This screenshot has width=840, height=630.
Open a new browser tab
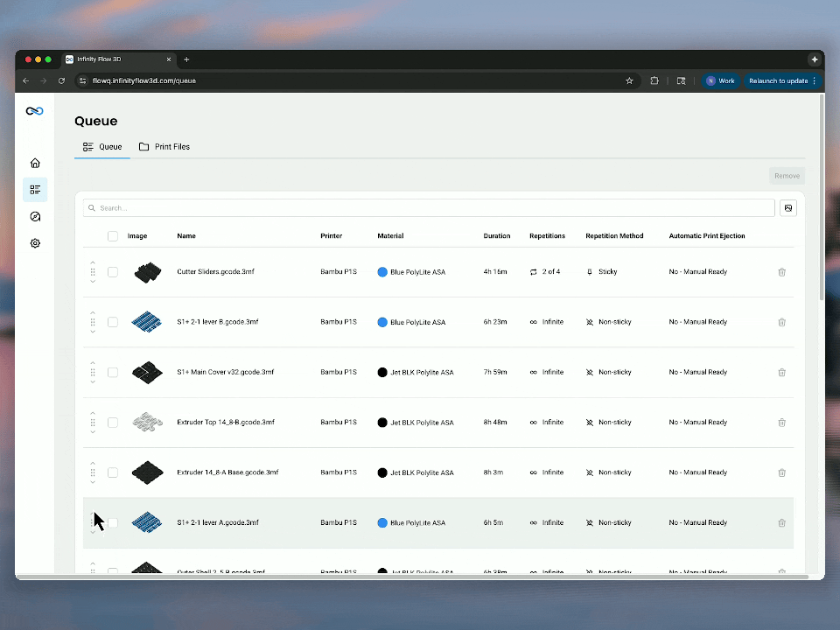tap(186, 59)
